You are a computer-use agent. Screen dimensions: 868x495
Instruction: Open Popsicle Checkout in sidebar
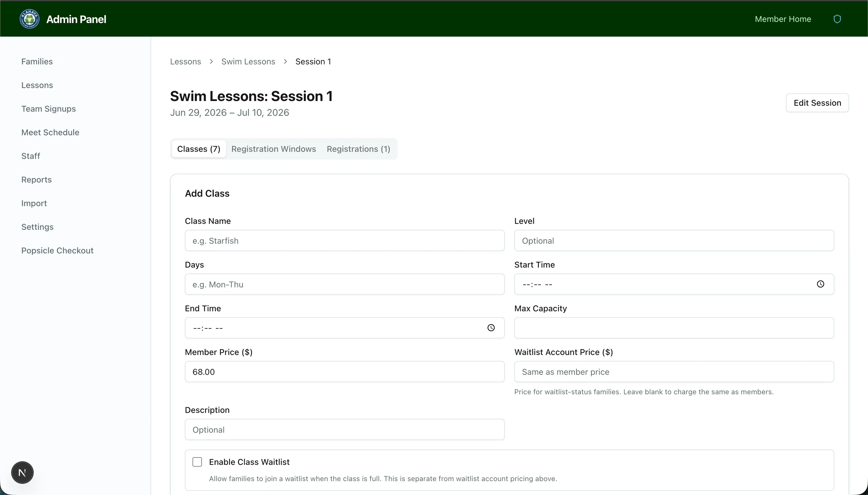(58, 250)
